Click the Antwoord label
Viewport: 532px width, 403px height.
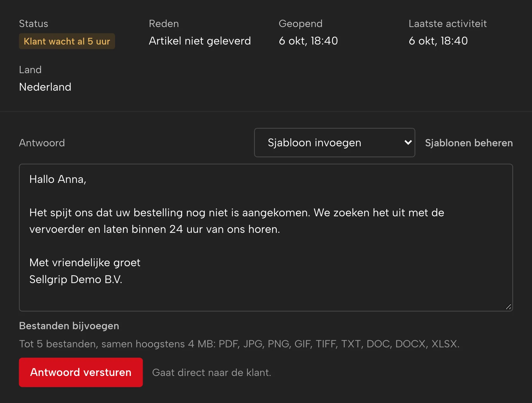coord(42,143)
